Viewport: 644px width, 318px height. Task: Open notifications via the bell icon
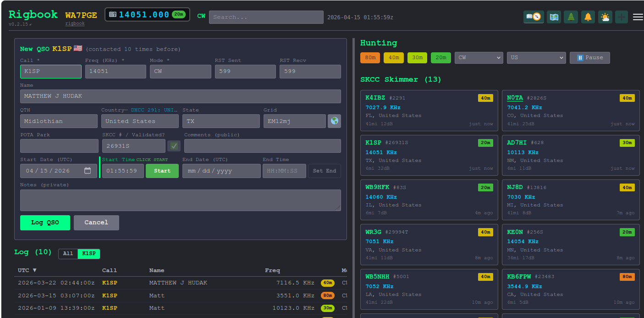[x=588, y=17]
